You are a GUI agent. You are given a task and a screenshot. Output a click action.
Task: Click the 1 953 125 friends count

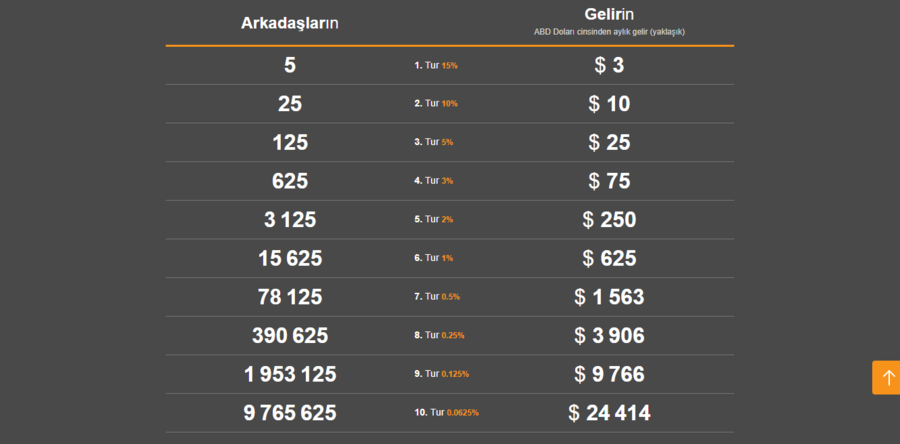pos(290,375)
